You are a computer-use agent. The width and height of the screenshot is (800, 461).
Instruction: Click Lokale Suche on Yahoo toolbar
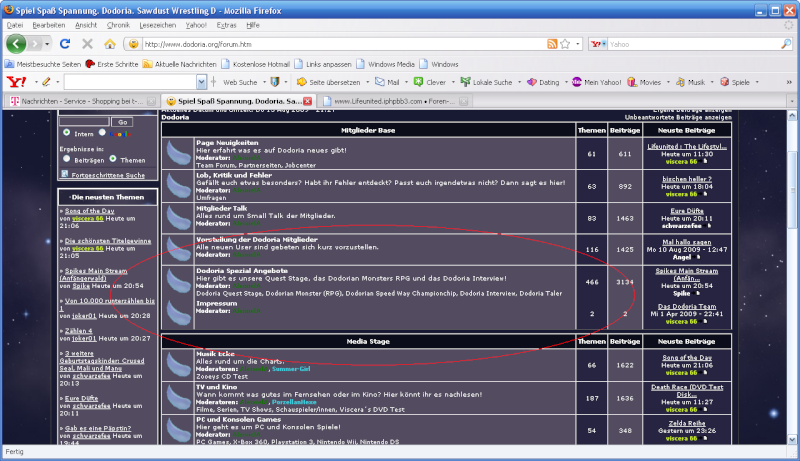pyautogui.click(x=486, y=82)
